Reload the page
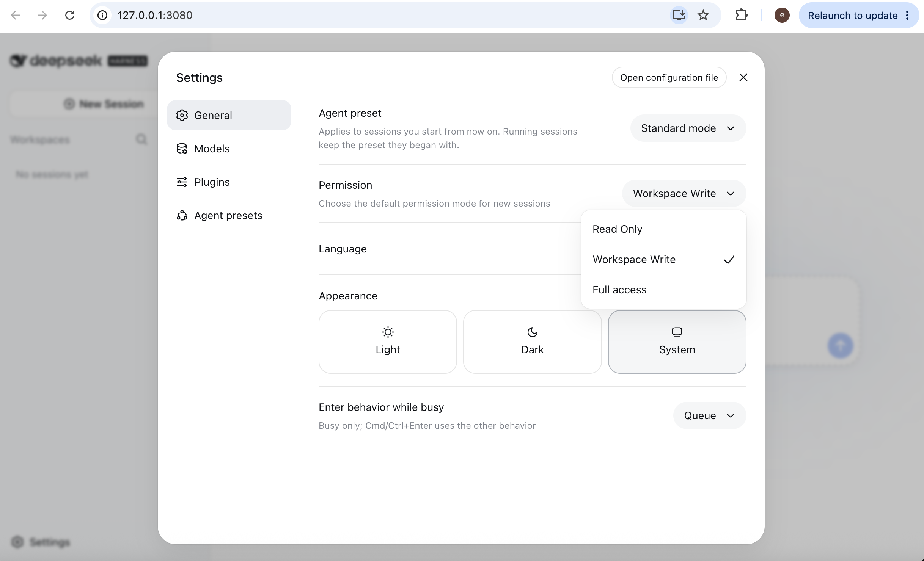Image resolution: width=924 pixels, height=561 pixels. (70, 15)
